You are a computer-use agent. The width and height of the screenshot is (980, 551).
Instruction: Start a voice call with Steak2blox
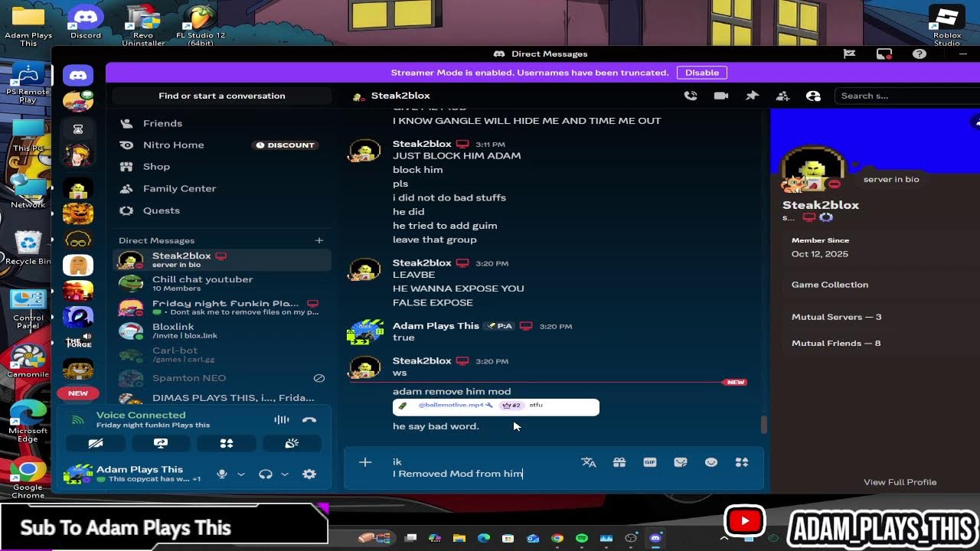pos(691,96)
